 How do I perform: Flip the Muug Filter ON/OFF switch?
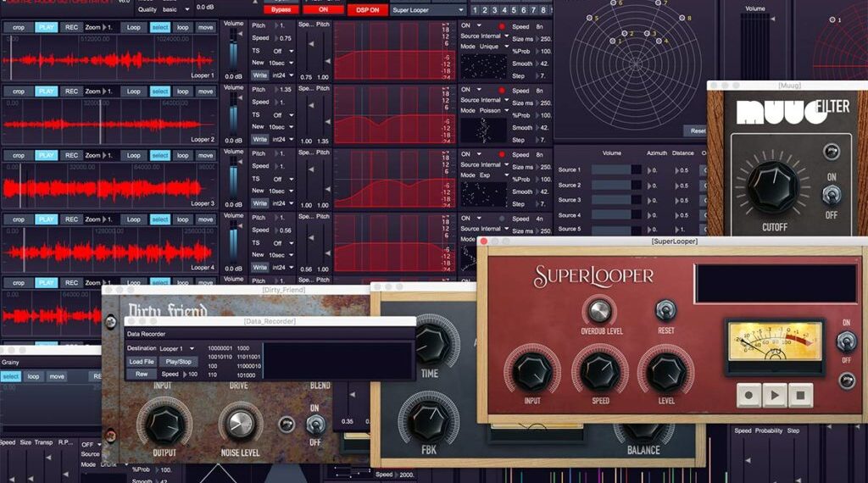click(x=831, y=195)
